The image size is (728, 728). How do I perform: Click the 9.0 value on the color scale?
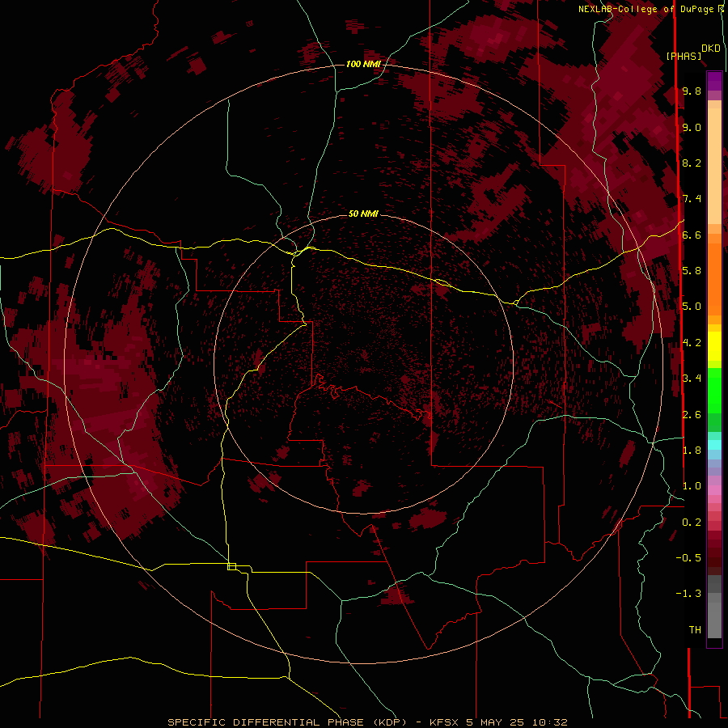(x=692, y=127)
